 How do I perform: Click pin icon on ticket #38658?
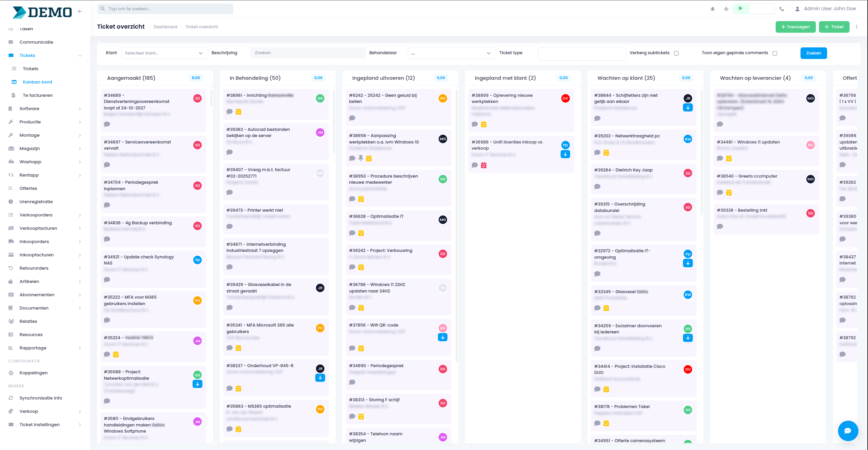point(361,158)
